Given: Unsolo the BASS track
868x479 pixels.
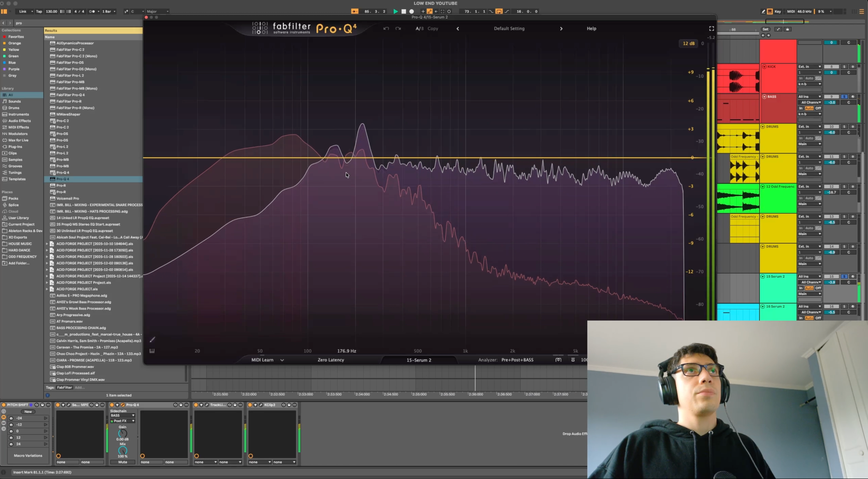Looking at the screenshot, I should pyautogui.click(x=844, y=97).
